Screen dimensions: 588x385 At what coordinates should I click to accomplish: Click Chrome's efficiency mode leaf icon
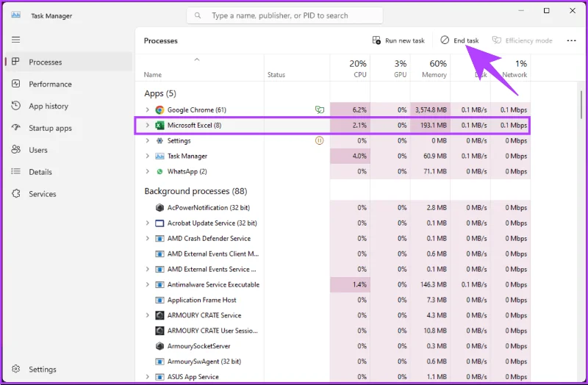coord(320,109)
